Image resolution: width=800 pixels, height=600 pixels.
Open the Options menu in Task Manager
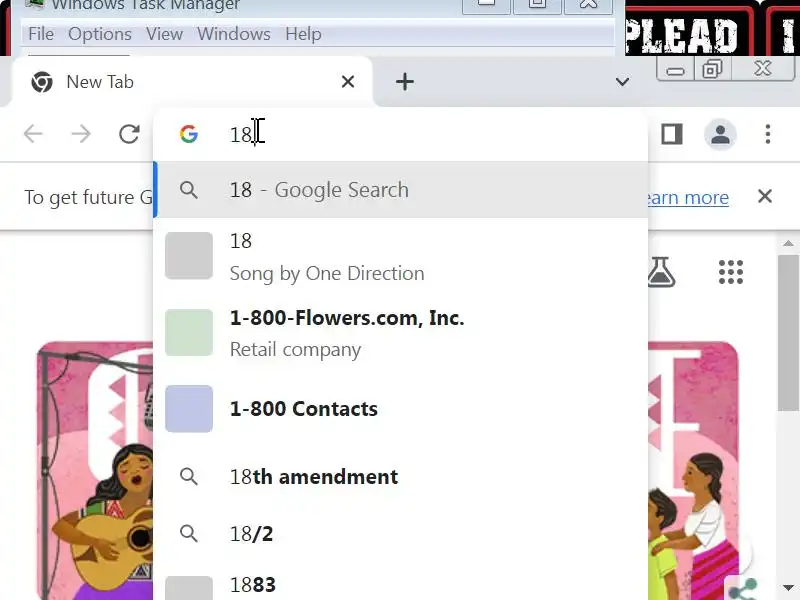coord(100,34)
